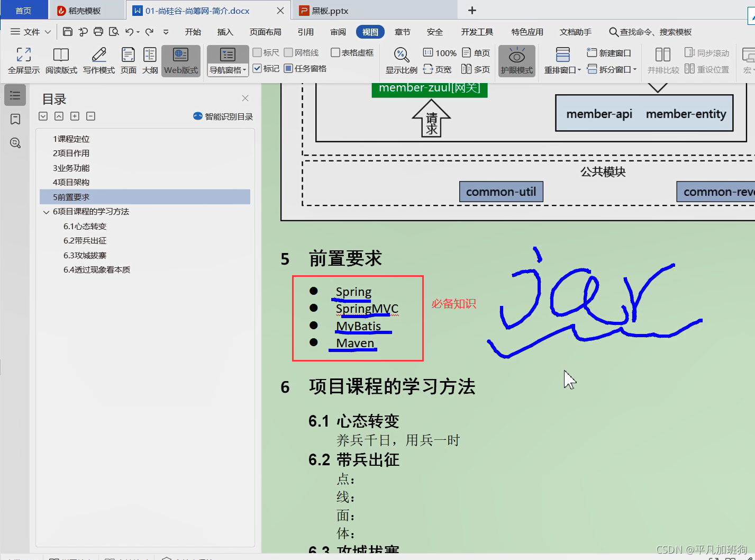This screenshot has height=560, width=755.
Task: Select Web版式 layout view
Action: coord(181,60)
